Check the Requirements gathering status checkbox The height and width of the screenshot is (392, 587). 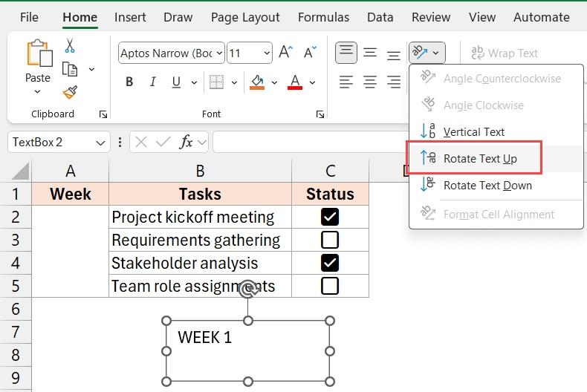(x=329, y=240)
